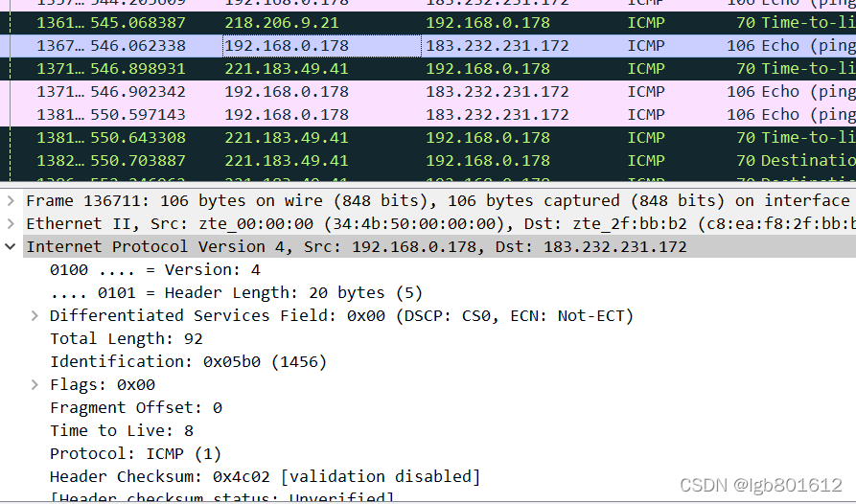Select Ethernet II Src zte_00:00:00 line
Image resolution: width=856 pixels, height=504 pixels.
pos(441,223)
